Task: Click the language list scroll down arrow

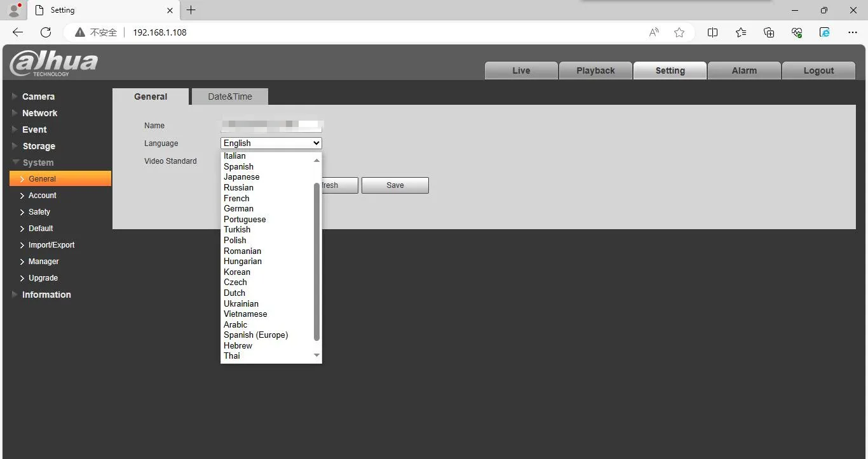Action: point(317,356)
